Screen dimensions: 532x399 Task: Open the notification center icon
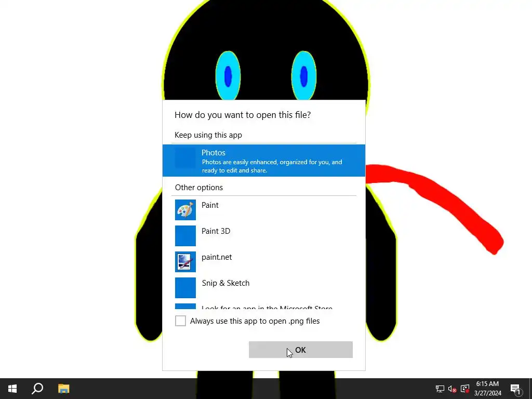tap(516, 389)
